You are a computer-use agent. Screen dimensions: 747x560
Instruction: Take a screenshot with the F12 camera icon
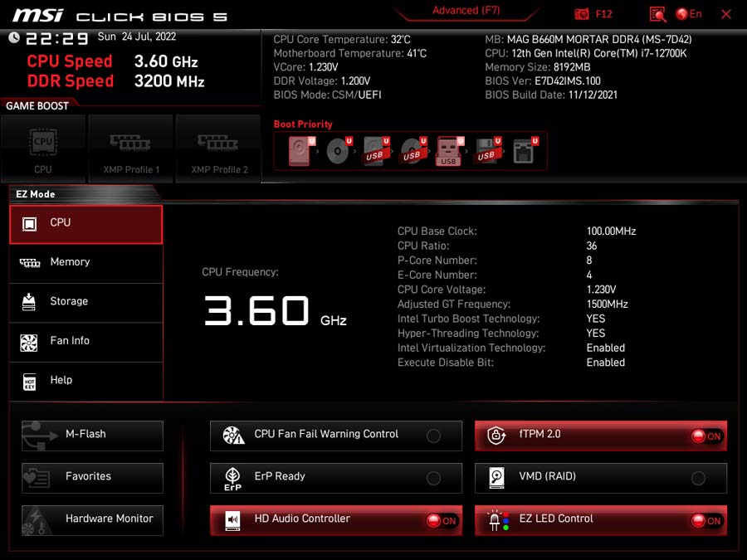pos(581,14)
